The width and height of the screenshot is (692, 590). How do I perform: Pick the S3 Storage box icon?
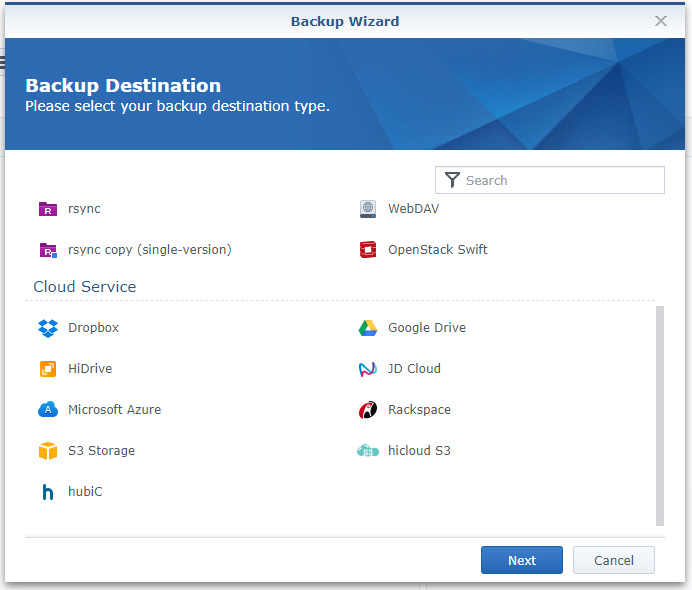(48, 451)
